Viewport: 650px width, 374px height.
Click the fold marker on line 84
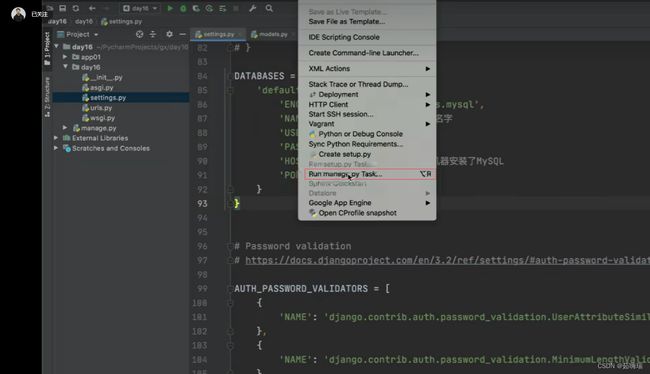point(230,76)
